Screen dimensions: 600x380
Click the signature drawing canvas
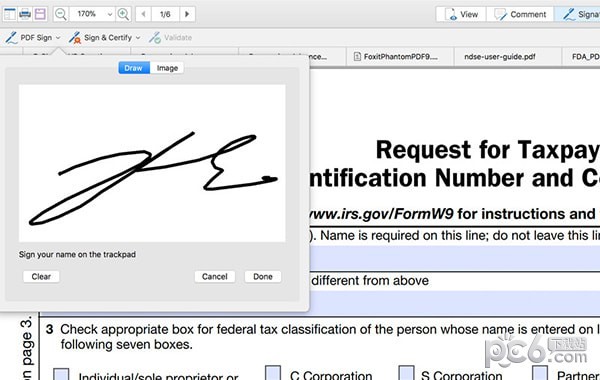[x=152, y=163]
